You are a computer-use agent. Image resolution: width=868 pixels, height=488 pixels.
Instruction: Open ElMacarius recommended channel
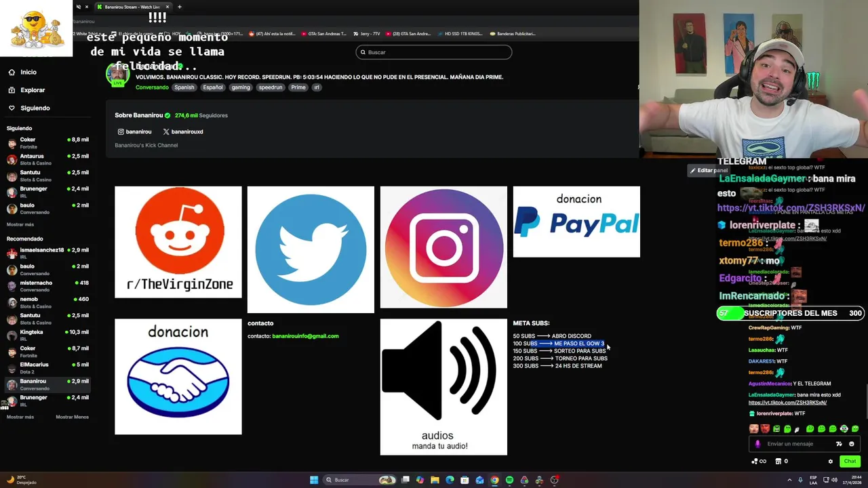click(47, 368)
